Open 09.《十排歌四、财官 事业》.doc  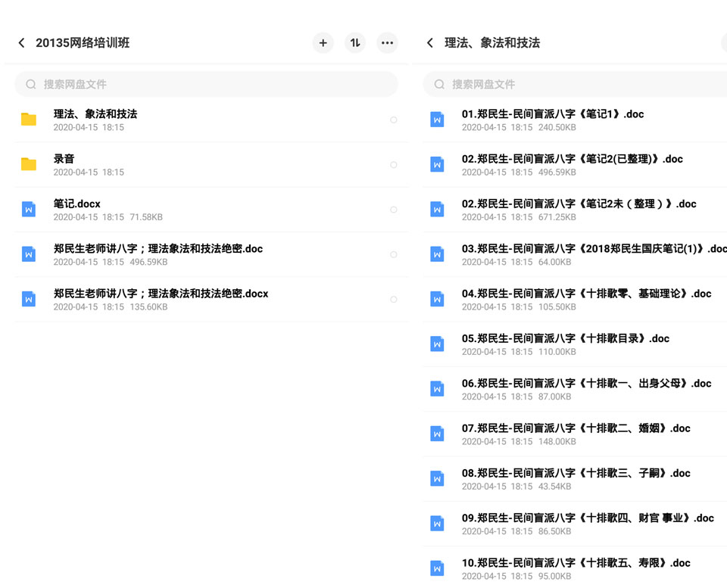point(588,518)
